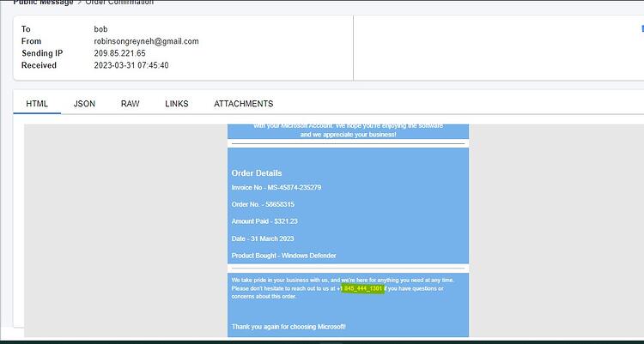Click 'and we appreciate your business!' text
The image size is (644, 344).
pyautogui.click(x=349, y=135)
